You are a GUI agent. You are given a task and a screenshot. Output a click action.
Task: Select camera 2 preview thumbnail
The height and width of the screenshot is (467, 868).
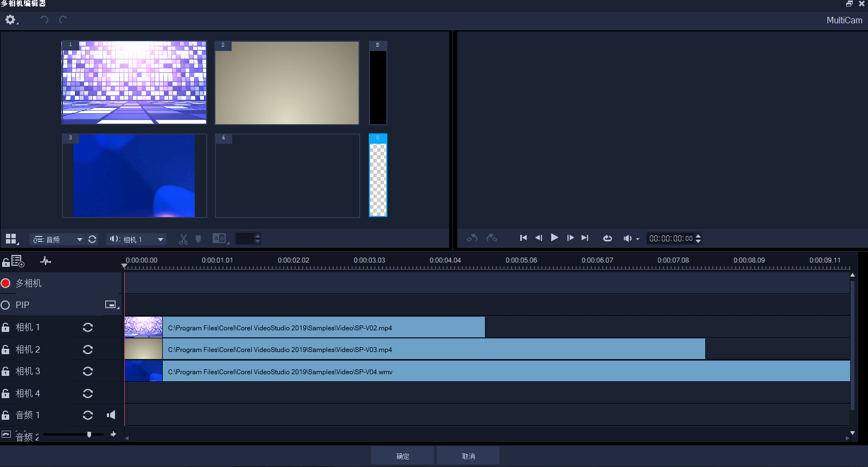[x=287, y=82]
